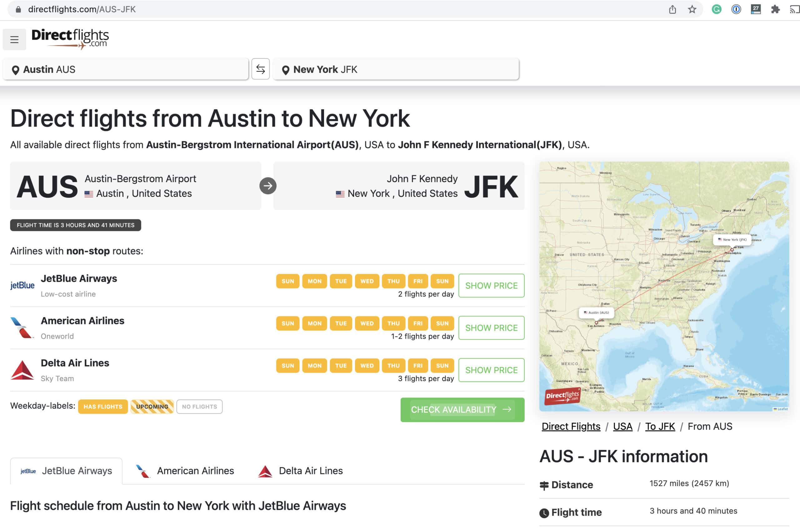Click the American Airlines logo
The image size is (800, 532).
[22, 327]
